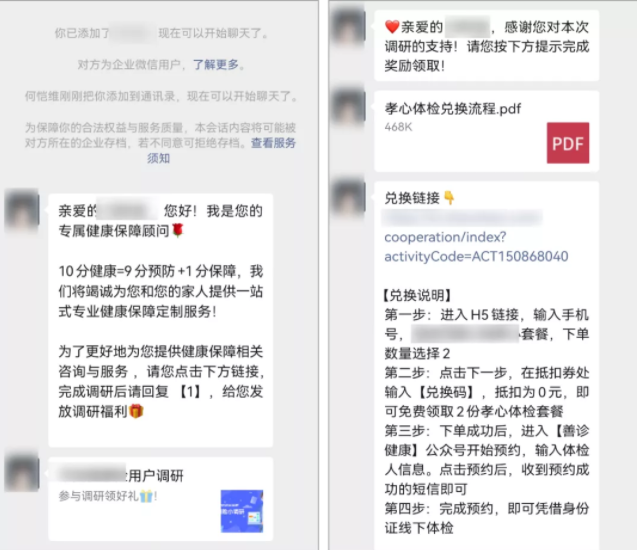Click the 参与调研领好礼 subtitle text

coord(108,496)
